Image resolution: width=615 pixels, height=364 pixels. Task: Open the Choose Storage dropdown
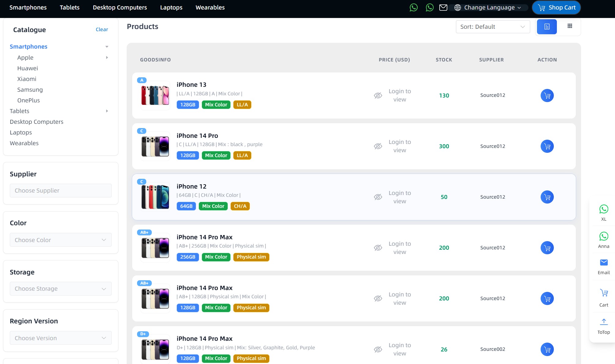click(x=61, y=289)
